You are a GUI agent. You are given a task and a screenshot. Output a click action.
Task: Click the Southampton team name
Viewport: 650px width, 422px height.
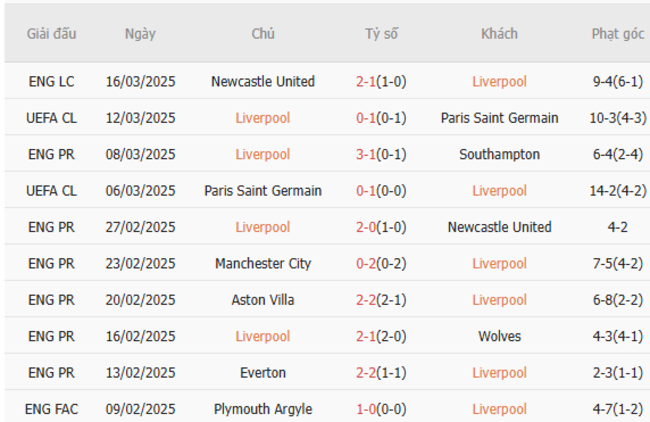tap(499, 155)
